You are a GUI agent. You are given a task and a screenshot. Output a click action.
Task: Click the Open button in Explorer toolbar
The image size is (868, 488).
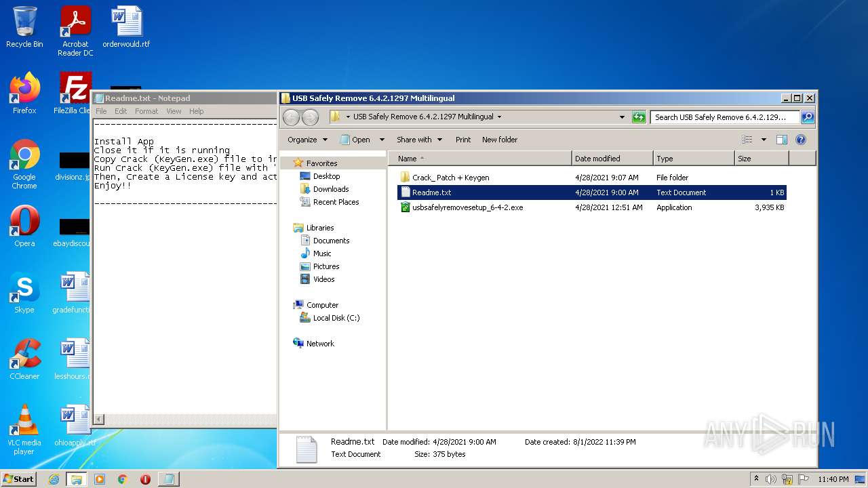point(355,140)
